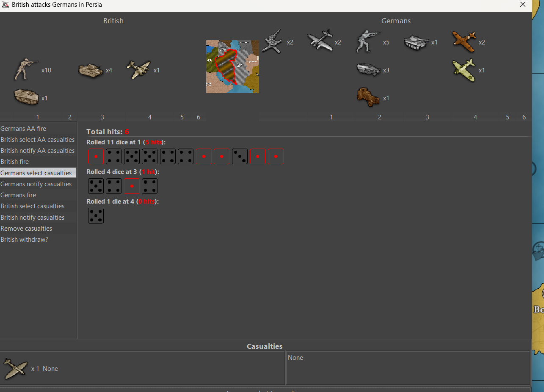Click the brown German truck icon
The width and height of the screenshot is (544, 392).
point(368,97)
